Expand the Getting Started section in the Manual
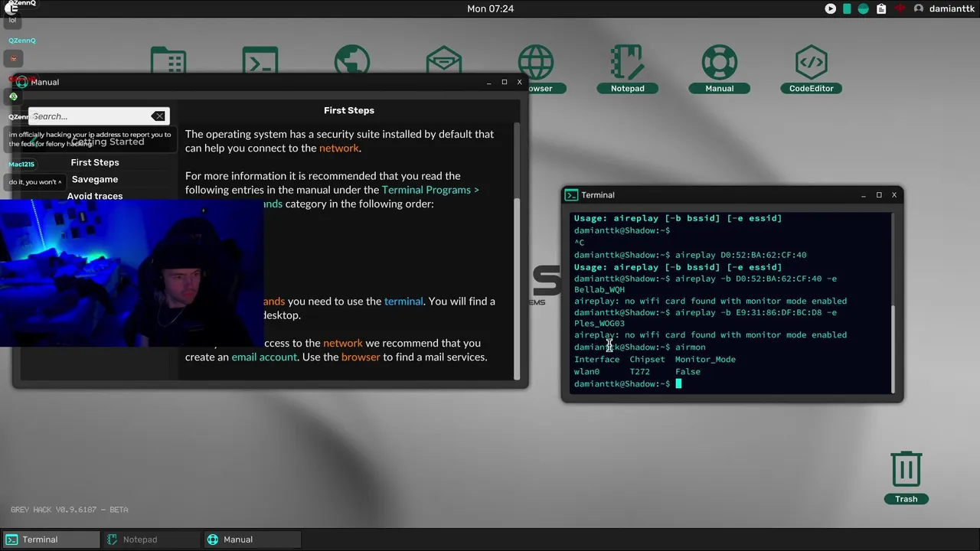Screen dimensions: 980x551 (107, 142)
